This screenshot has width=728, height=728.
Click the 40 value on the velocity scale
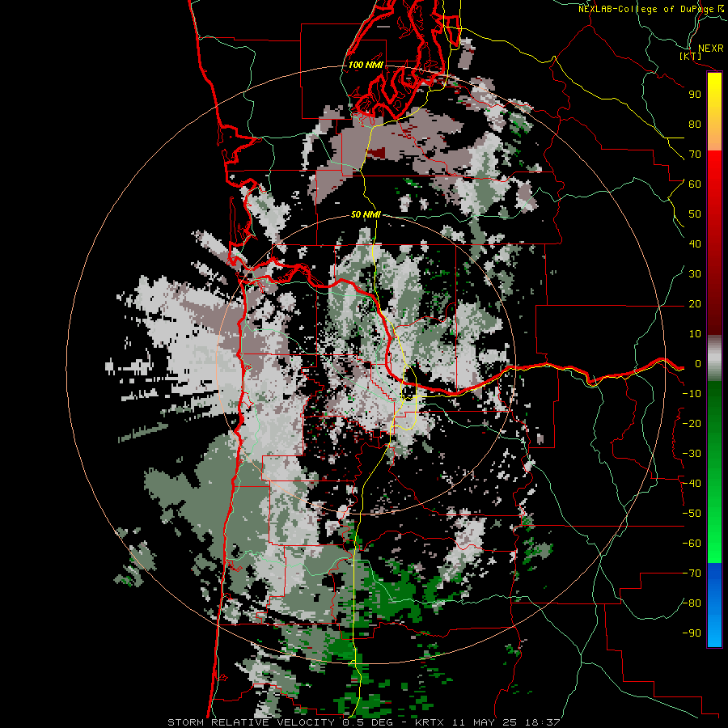[x=695, y=244]
